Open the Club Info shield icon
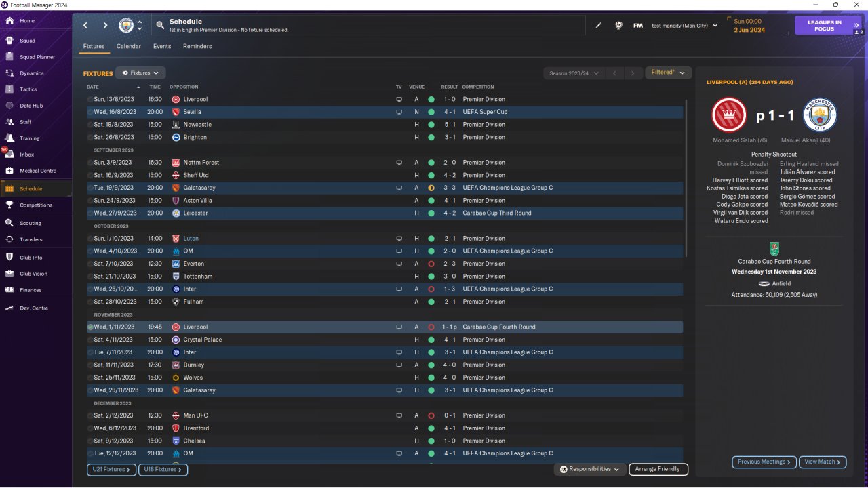This screenshot has width=868, height=488. tap(9, 258)
